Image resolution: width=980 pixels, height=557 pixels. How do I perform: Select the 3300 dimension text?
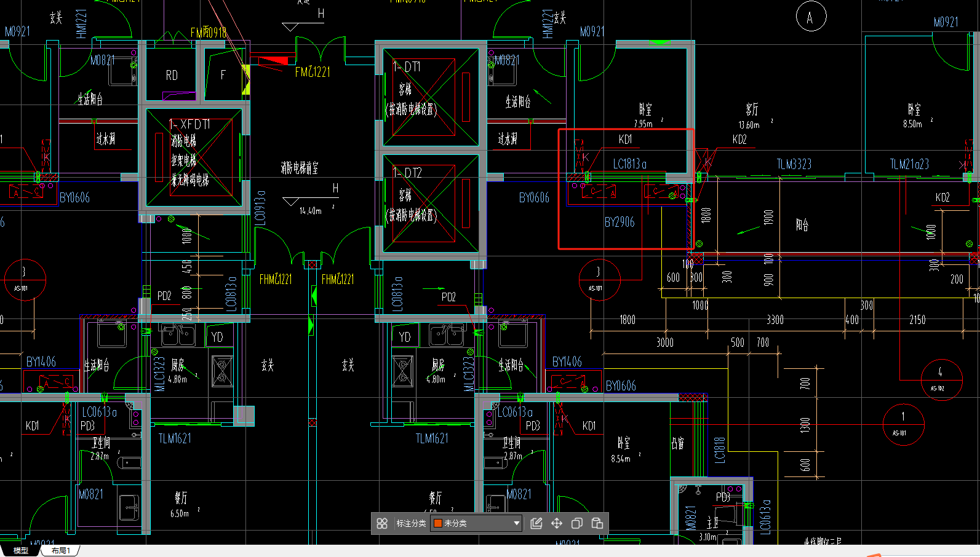point(775,320)
